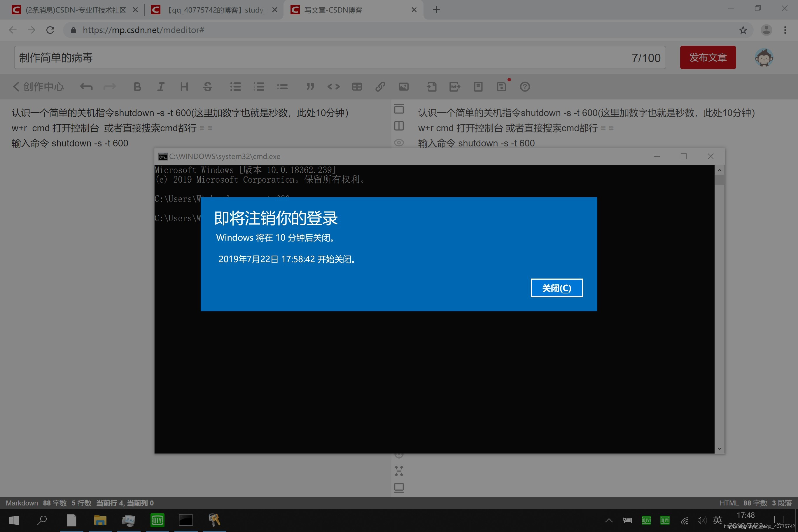Insert a numbered list
This screenshot has width=798, height=532.
259,87
